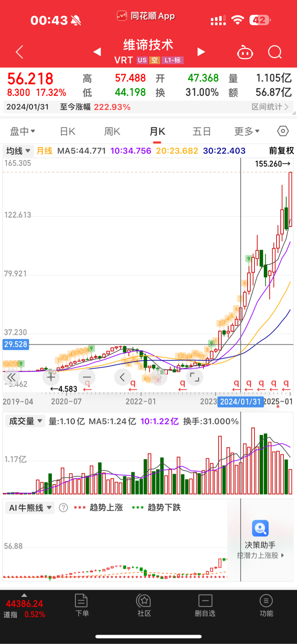This screenshot has height=644, width=297.
Task: Switch to 日K daily chart
Action: pos(68,132)
